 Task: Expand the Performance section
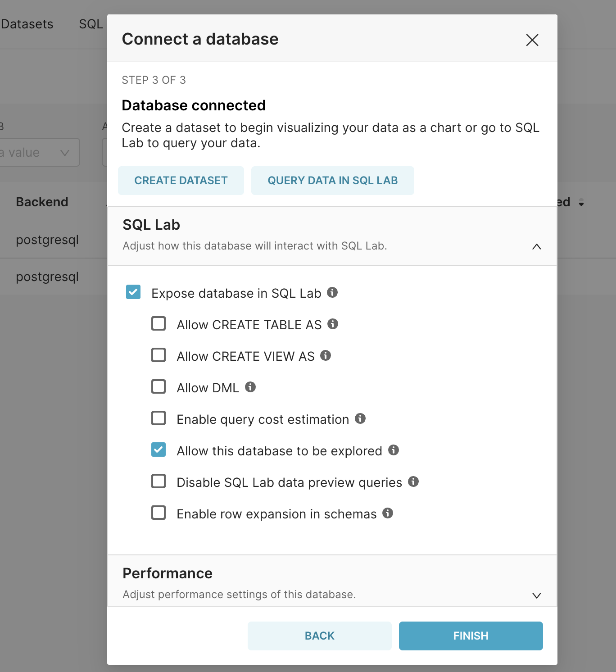click(536, 595)
